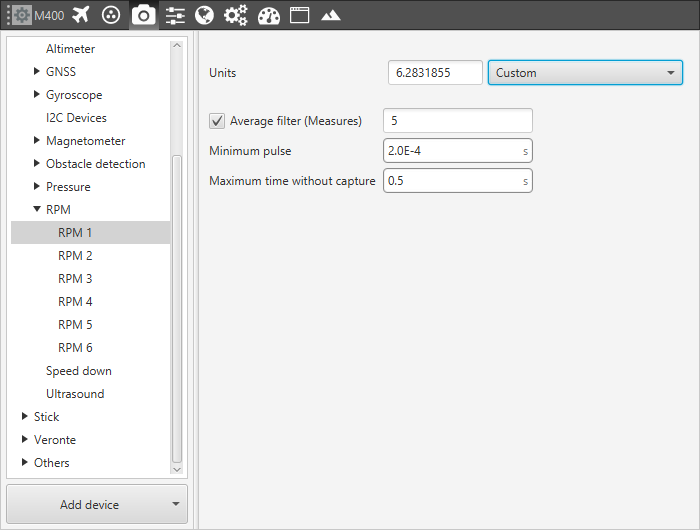Select Ultrasound in the tree
This screenshot has width=700, height=530.
point(75,394)
